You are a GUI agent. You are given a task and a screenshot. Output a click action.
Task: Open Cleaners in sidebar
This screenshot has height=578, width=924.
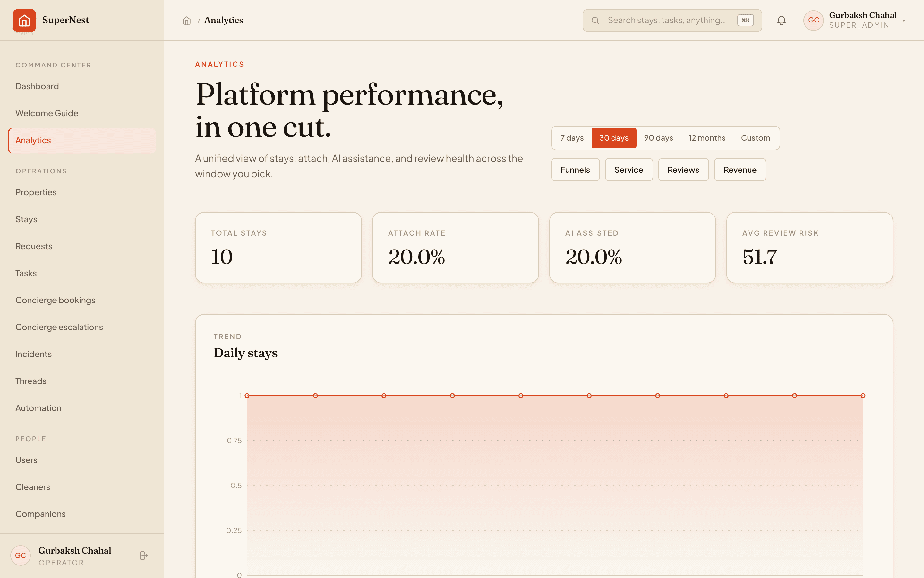point(82,487)
